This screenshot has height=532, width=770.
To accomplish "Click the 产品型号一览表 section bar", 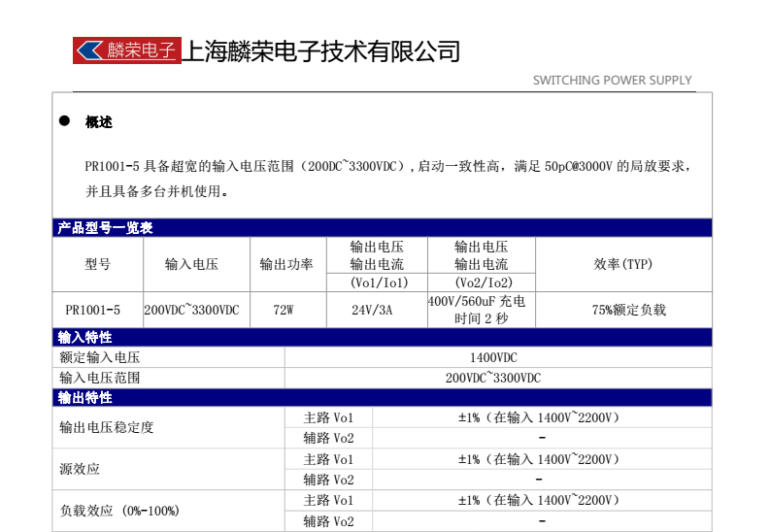I will tap(382, 228).
